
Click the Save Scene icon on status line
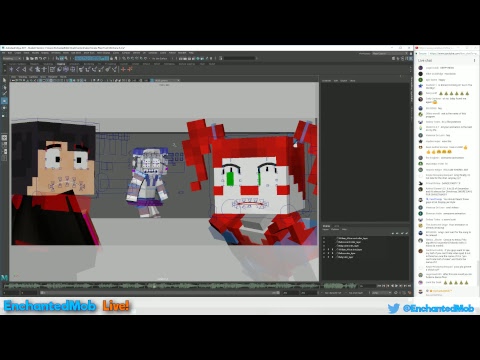[36, 58]
